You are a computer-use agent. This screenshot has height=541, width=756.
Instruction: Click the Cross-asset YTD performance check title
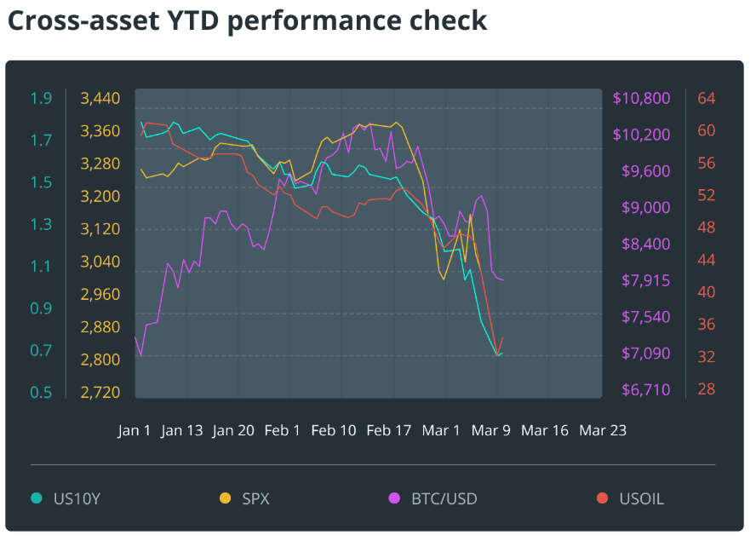(x=248, y=20)
